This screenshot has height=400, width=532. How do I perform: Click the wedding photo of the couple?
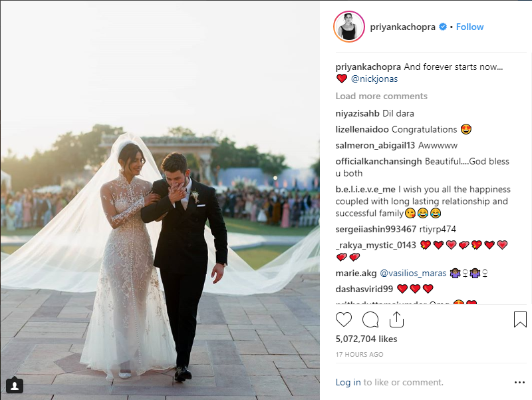[x=160, y=200]
